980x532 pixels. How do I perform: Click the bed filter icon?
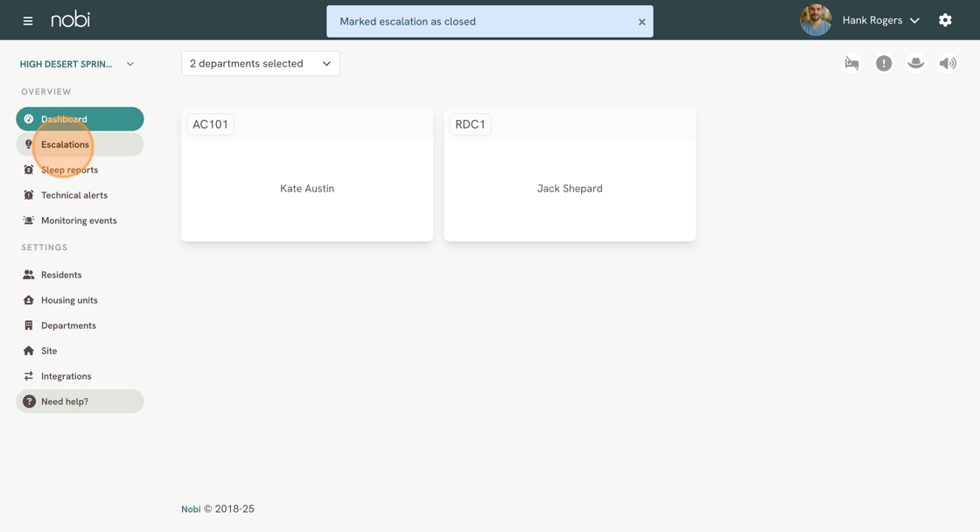tap(852, 63)
